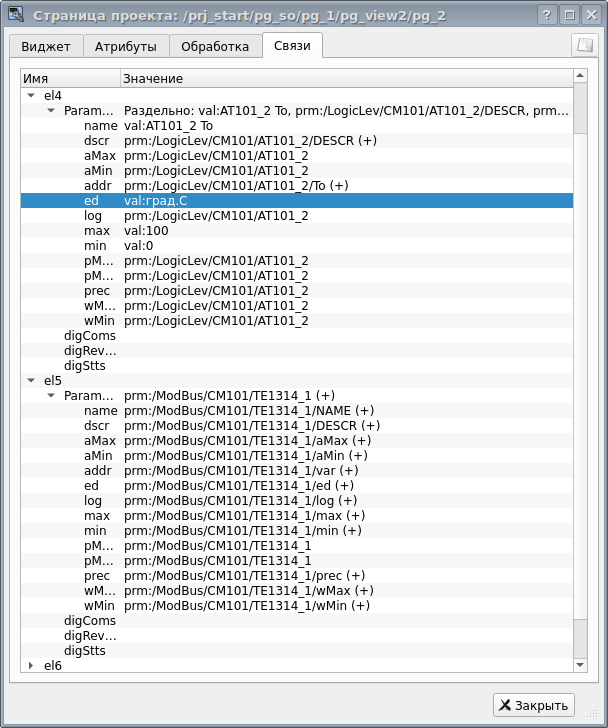Switch to the Виджет tab
The image size is (608, 728).
coord(46,47)
